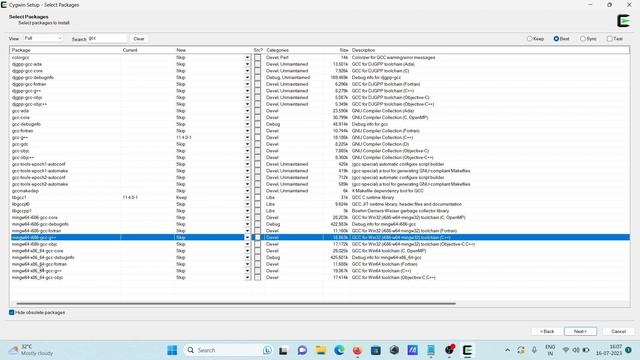Image resolution: width=640 pixels, height=360 pixels.
Task: Click the Bing icon in taskbar search
Action: pos(267,350)
